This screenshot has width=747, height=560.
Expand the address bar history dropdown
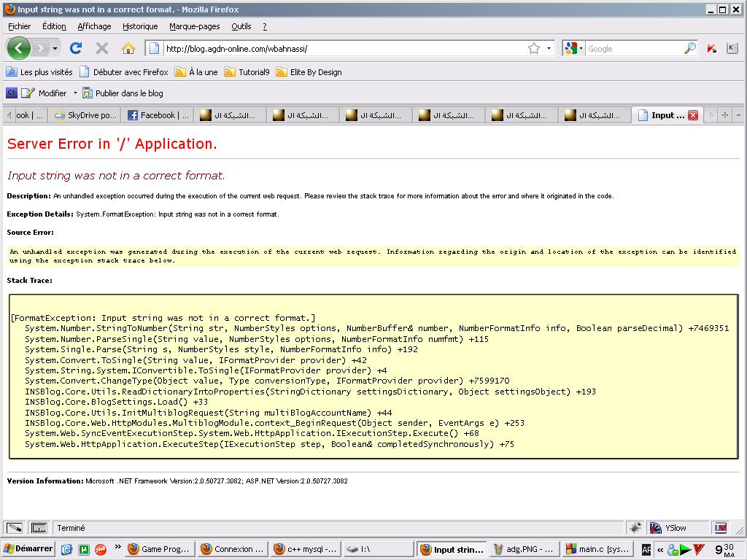pyautogui.click(x=549, y=48)
